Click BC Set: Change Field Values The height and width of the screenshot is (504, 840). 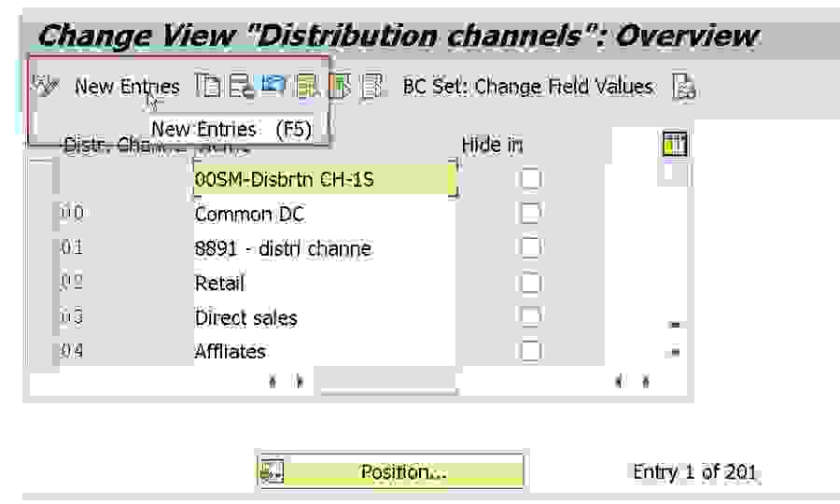pos(527,87)
